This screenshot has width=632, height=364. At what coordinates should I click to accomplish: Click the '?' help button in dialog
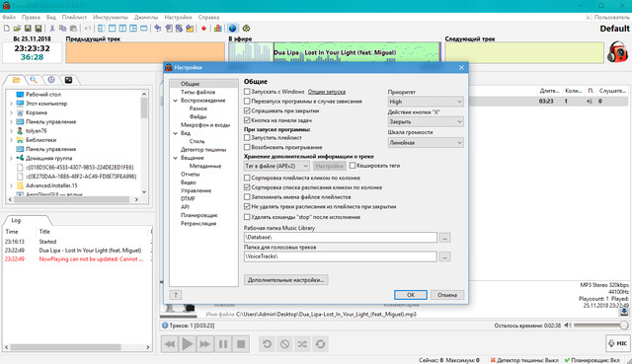point(176,295)
